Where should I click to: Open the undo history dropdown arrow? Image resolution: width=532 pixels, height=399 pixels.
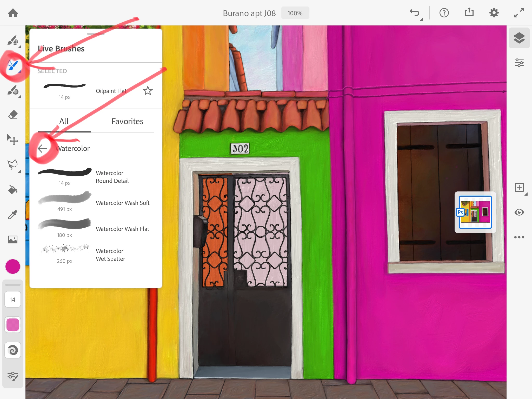421,19
